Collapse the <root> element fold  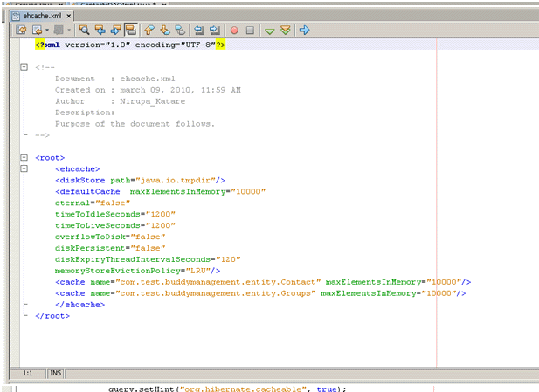(24, 157)
